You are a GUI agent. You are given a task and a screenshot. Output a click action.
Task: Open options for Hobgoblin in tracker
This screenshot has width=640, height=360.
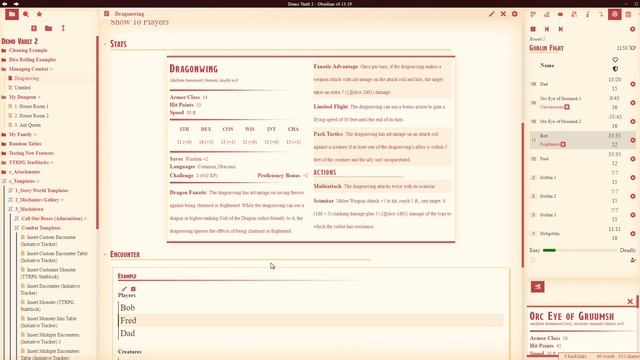tap(633, 233)
